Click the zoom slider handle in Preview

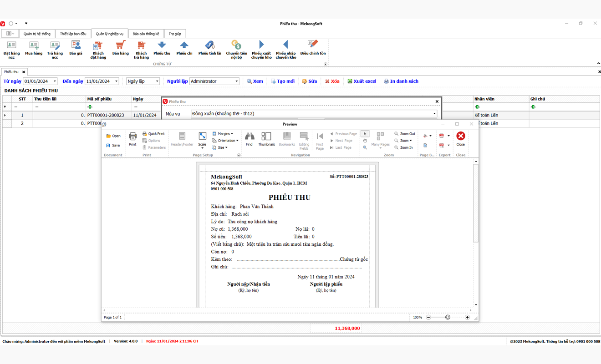click(x=448, y=317)
